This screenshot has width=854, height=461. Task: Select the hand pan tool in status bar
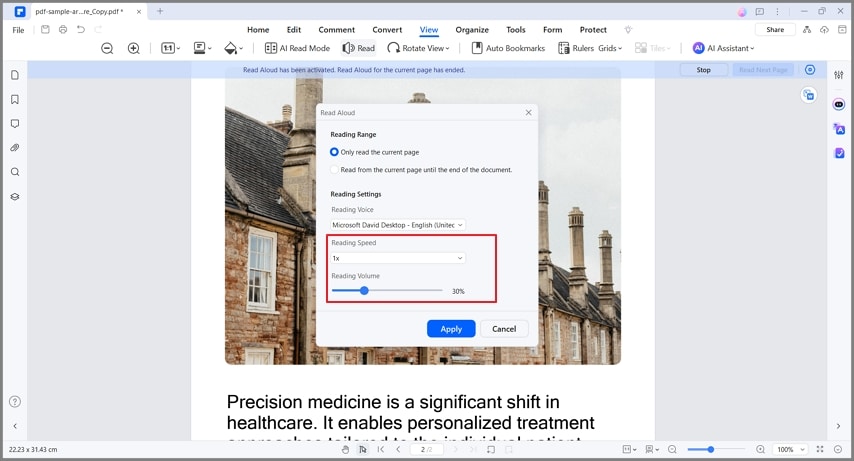[345, 450]
